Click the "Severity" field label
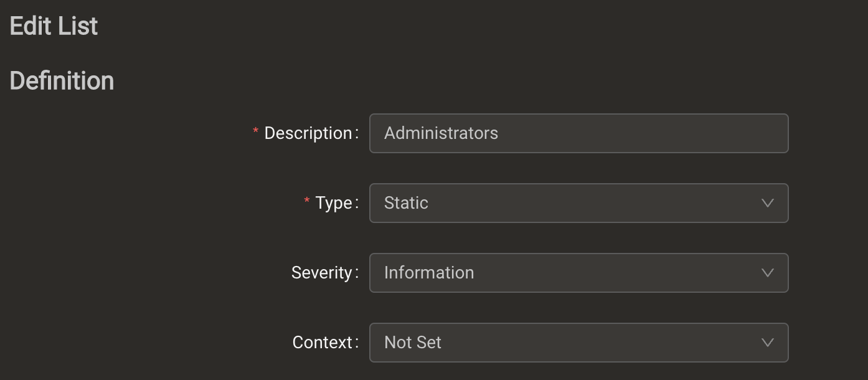The image size is (868, 380). coord(322,273)
